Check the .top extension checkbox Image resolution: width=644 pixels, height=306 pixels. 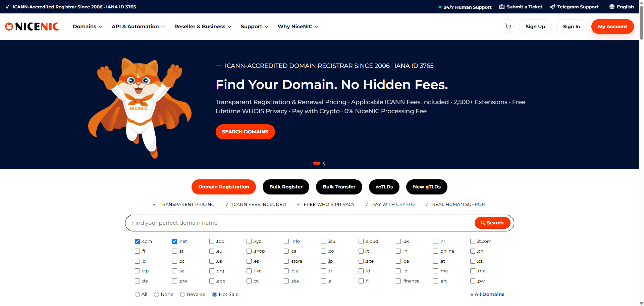(212, 241)
